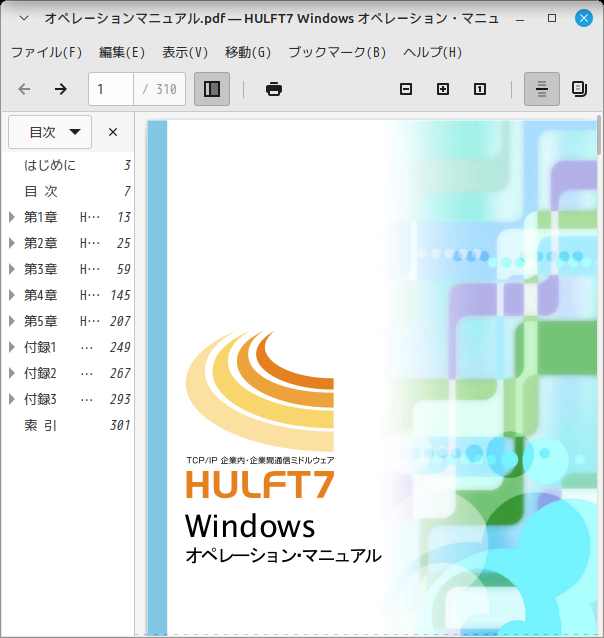Expand the 第2章 tree entry

tap(12, 243)
